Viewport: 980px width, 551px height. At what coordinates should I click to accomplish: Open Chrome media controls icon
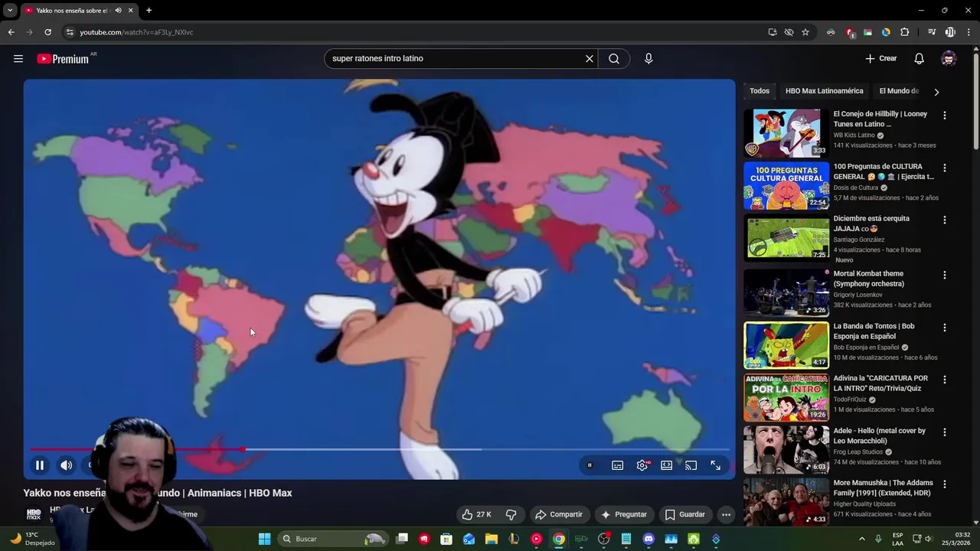pyautogui.click(x=932, y=32)
